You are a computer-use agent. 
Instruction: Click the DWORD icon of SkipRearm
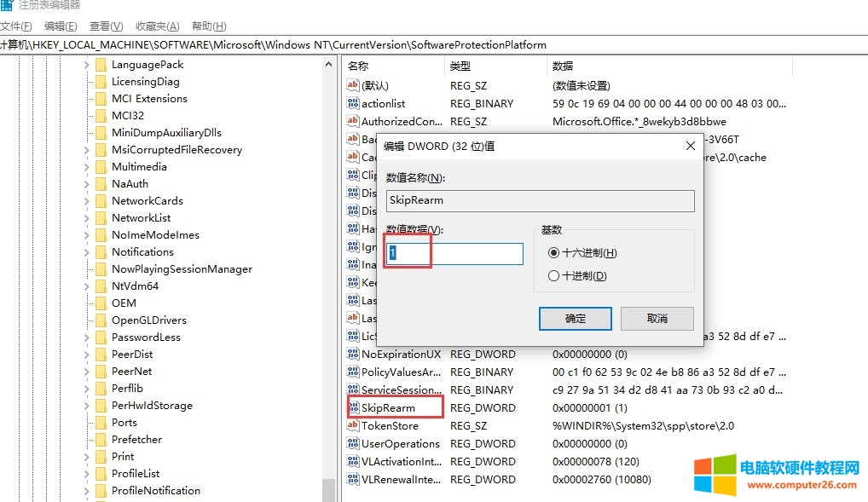353,407
